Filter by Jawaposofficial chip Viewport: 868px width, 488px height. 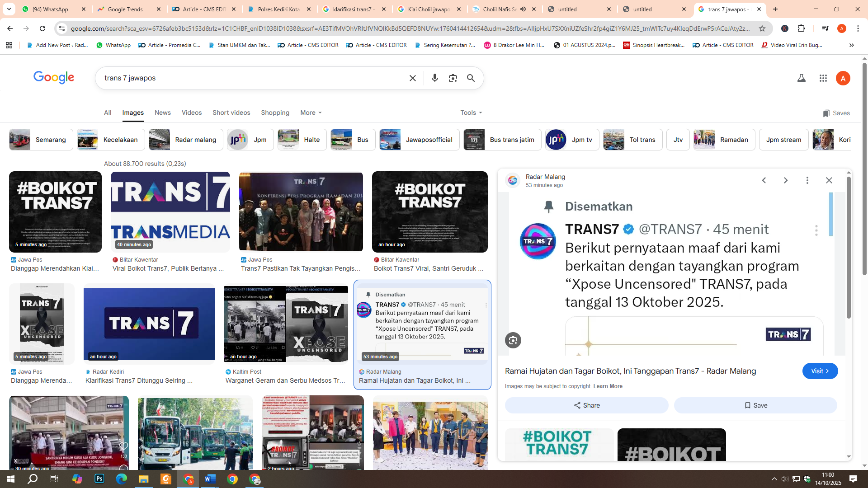pos(420,140)
